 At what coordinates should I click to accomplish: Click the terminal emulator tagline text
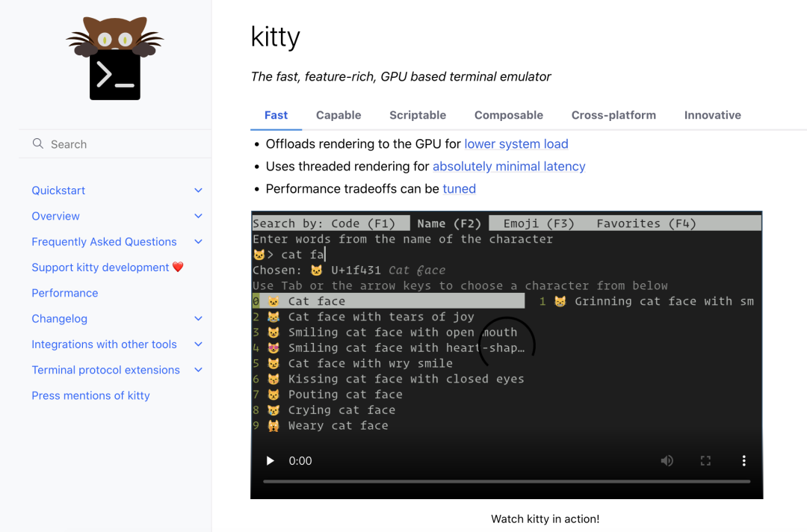coord(401,77)
